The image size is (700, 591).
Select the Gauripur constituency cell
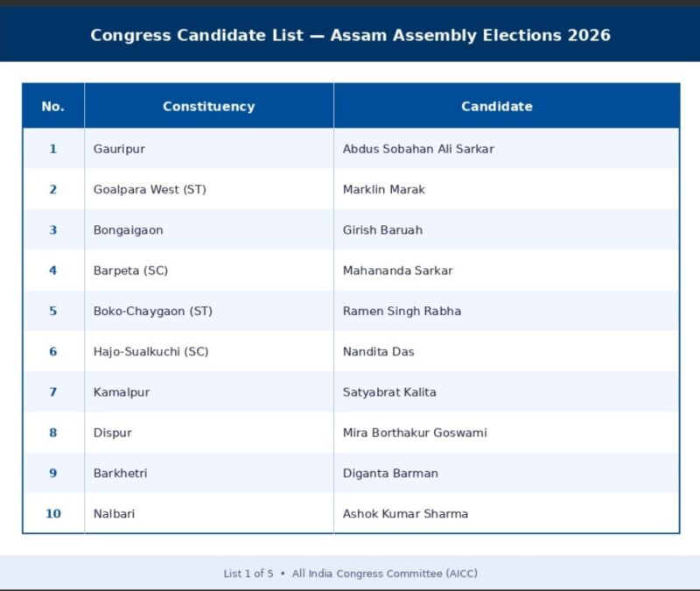tap(119, 149)
